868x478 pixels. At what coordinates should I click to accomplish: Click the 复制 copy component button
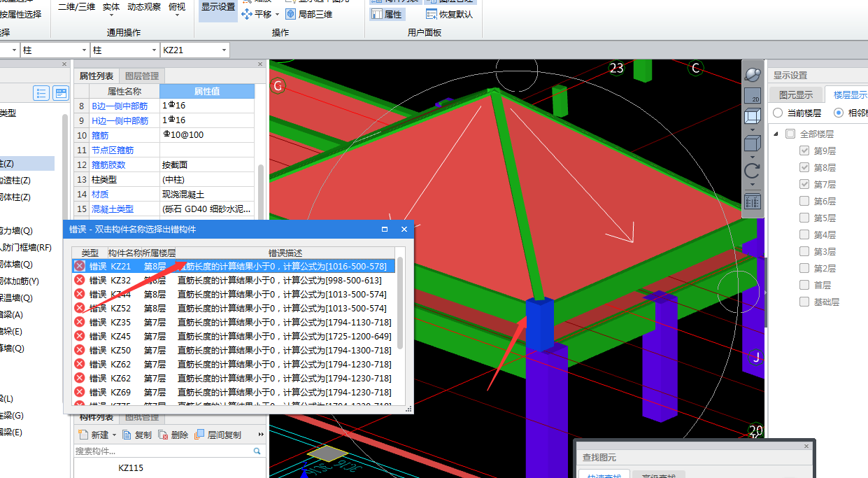coord(137,435)
